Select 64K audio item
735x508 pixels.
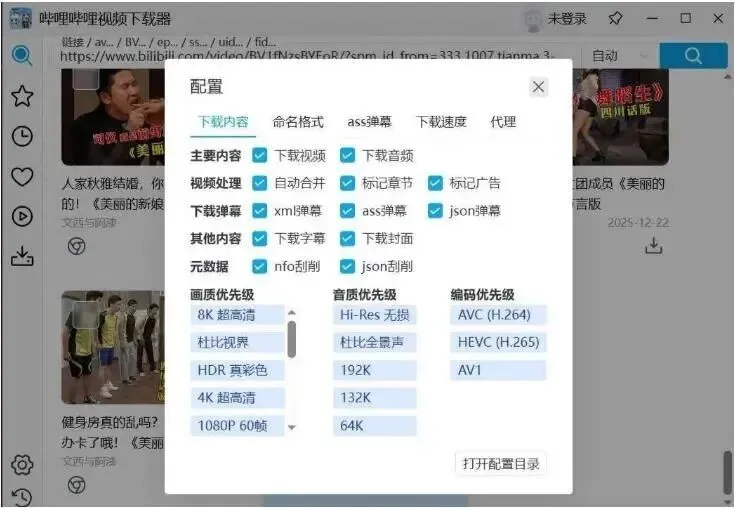(x=375, y=426)
